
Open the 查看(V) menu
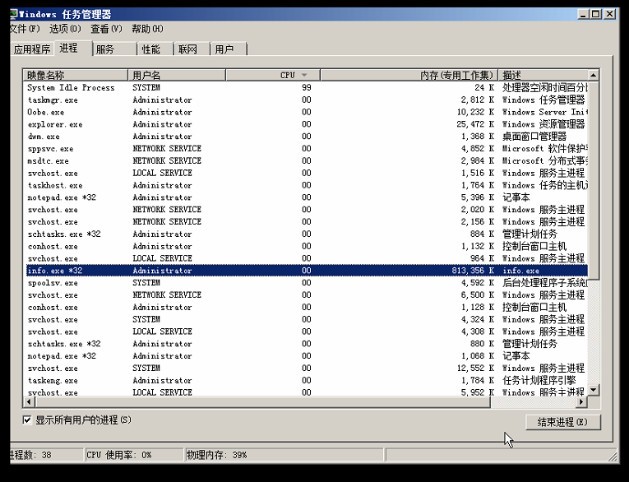(106, 29)
